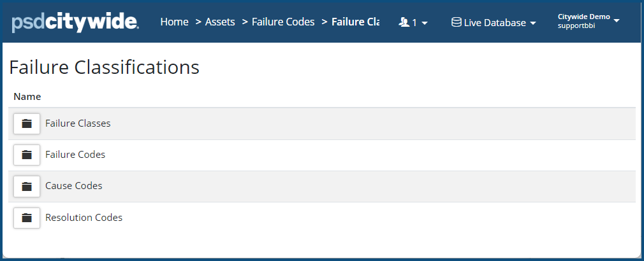
Task: Expand the users count dropdown arrow
Action: [425, 23]
